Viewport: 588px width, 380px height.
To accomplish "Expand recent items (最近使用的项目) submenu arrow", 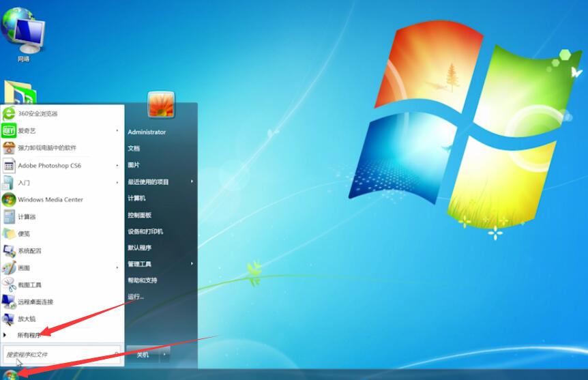I will 192,181.
